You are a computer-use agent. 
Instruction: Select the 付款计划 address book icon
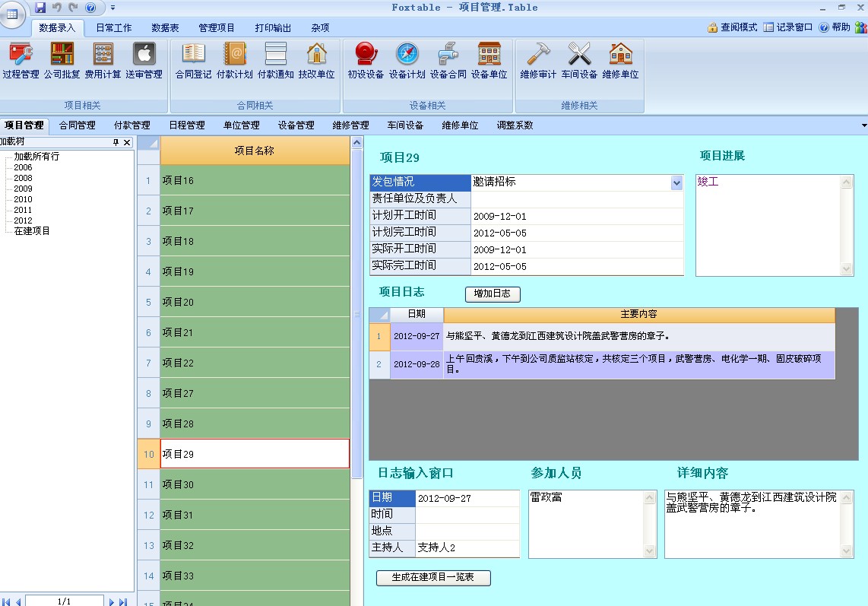tap(235, 61)
